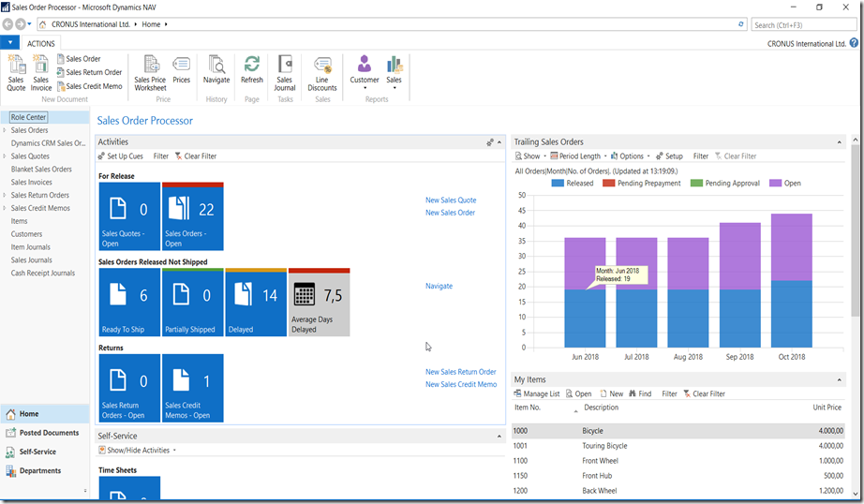Open the chart Options dropdown
Image resolution: width=864 pixels, height=504 pixels.
click(630, 156)
